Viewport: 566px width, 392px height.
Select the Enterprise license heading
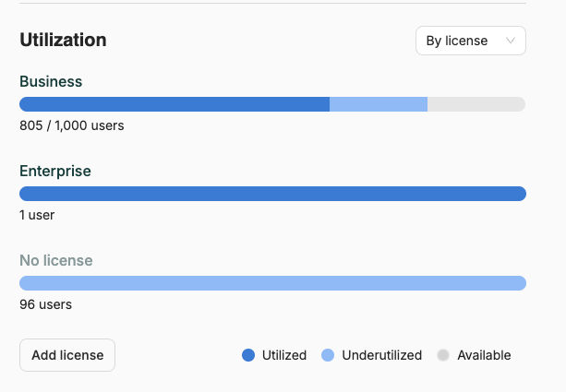click(x=55, y=171)
